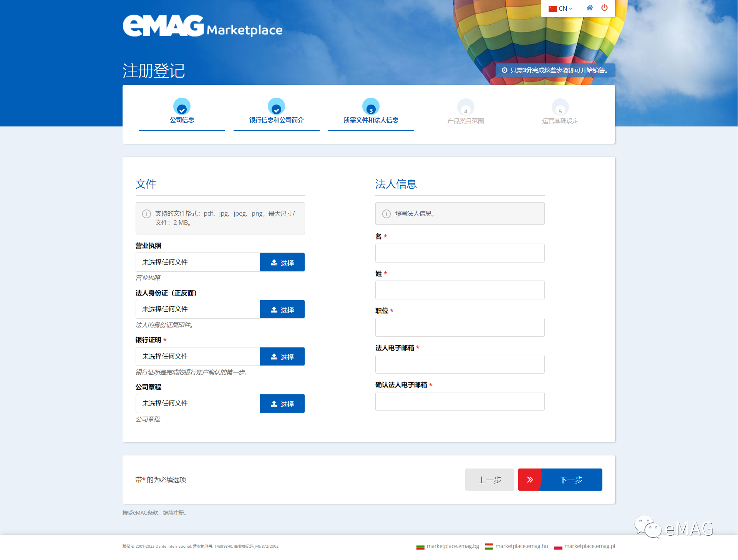Click the red power logout icon
738x560 pixels.
click(x=604, y=8)
